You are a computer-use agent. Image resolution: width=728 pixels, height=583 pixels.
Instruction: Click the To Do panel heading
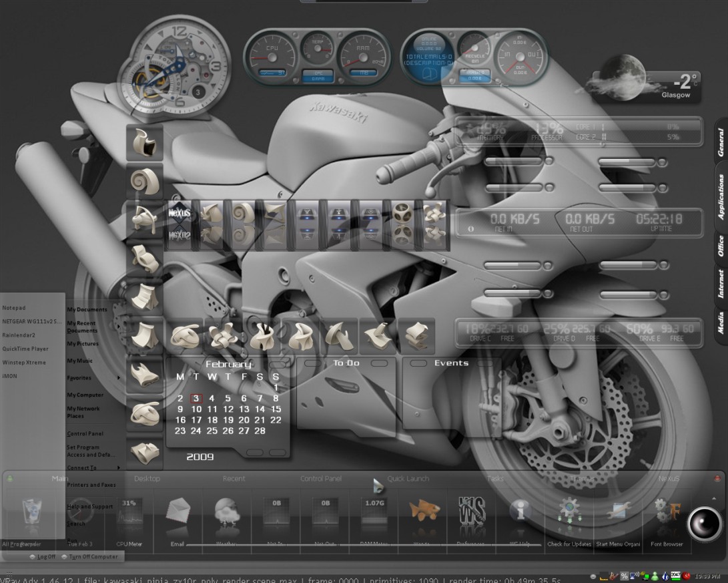click(346, 363)
